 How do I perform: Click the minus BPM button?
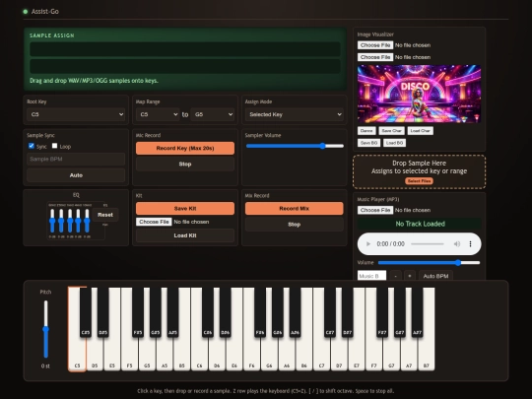coord(396,276)
